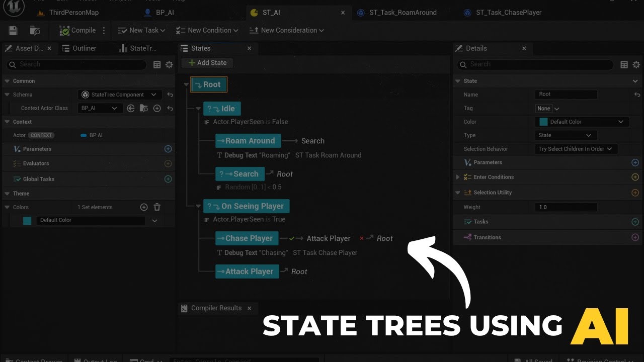Switch to the BP_AI tab
Viewport: 644px width, 362px height.
point(159,13)
